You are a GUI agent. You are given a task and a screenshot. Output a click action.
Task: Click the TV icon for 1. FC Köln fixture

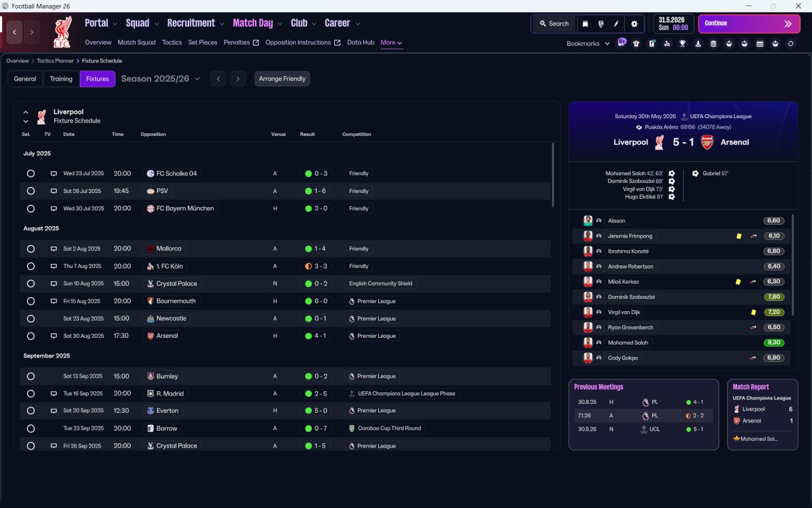click(54, 266)
